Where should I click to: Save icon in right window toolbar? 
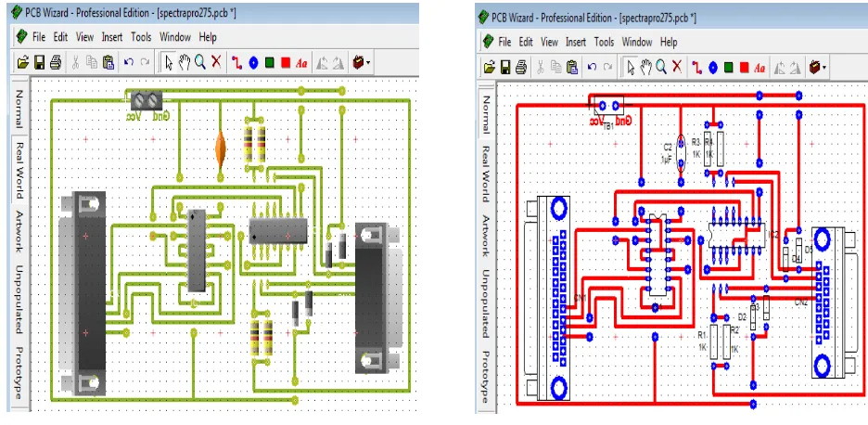(x=504, y=68)
